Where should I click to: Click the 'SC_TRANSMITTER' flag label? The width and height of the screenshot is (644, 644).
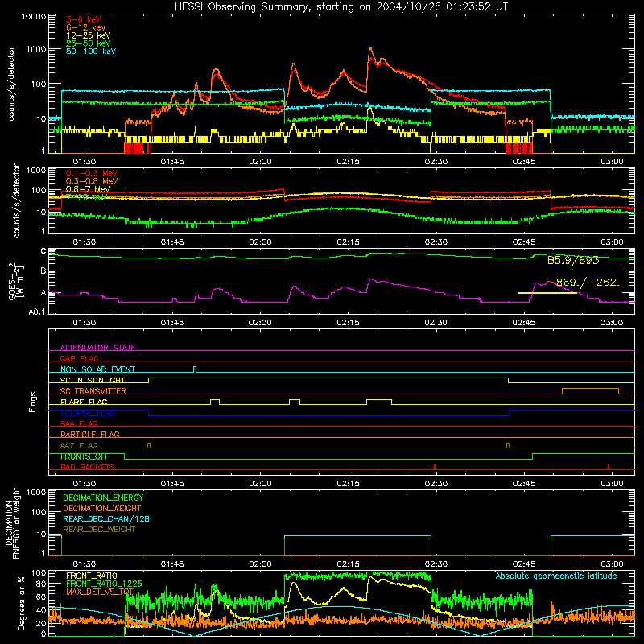point(93,391)
